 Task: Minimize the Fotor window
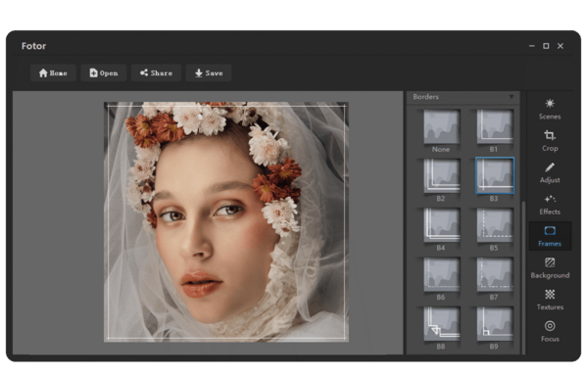tap(531, 46)
